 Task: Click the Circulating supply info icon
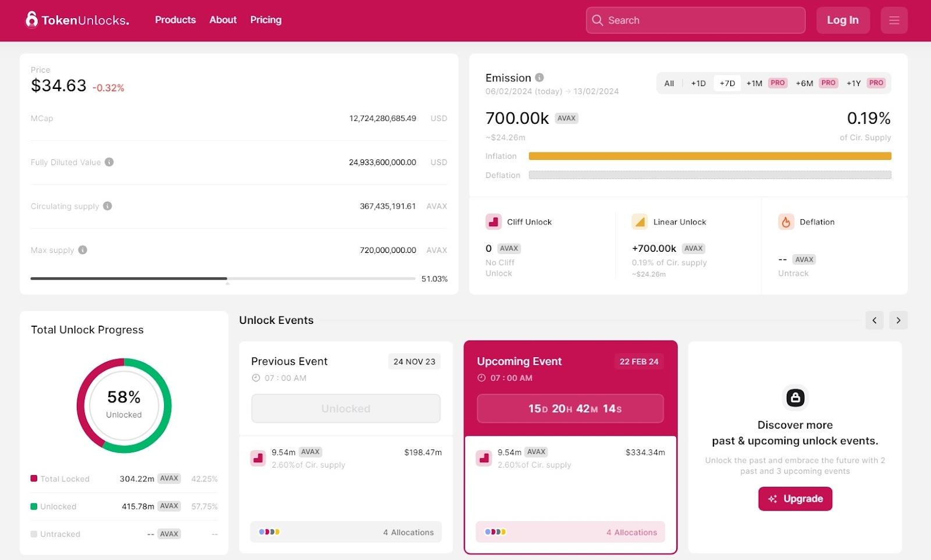click(107, 206)
